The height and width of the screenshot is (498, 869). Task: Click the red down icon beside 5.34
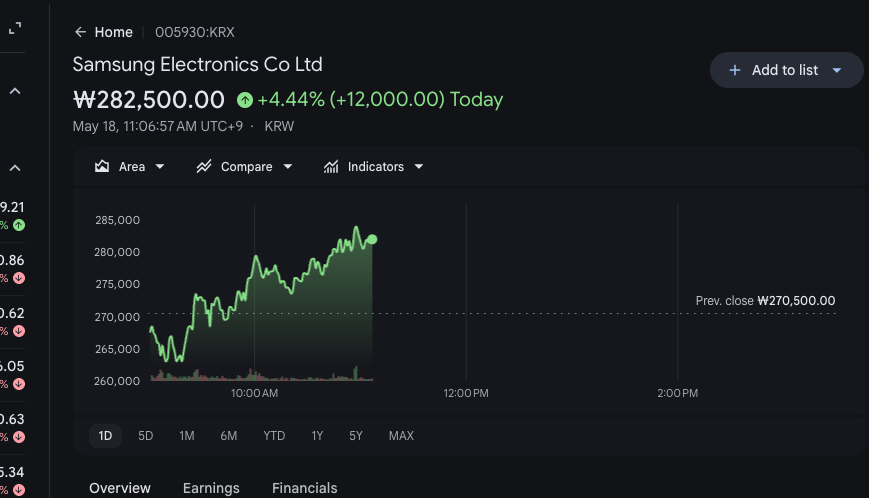19,490
